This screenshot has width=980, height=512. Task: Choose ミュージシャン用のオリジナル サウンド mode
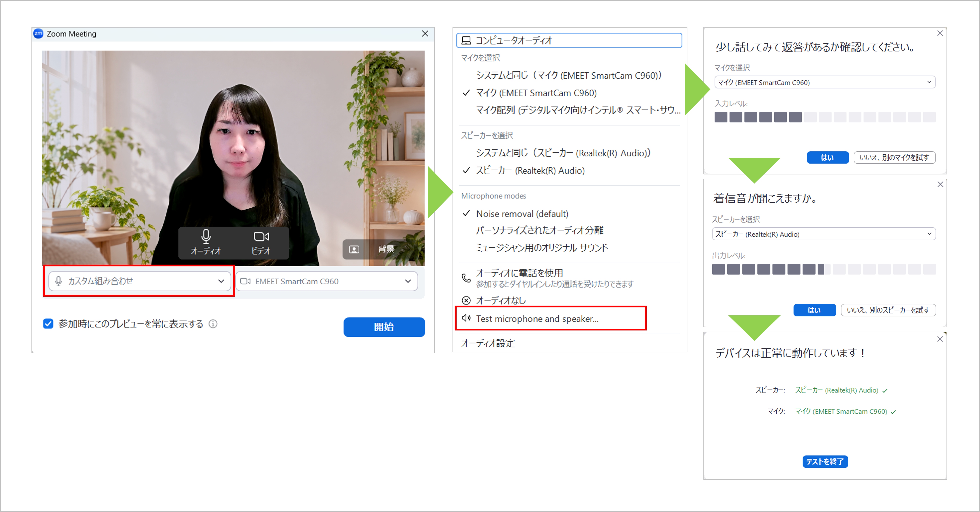542,248
